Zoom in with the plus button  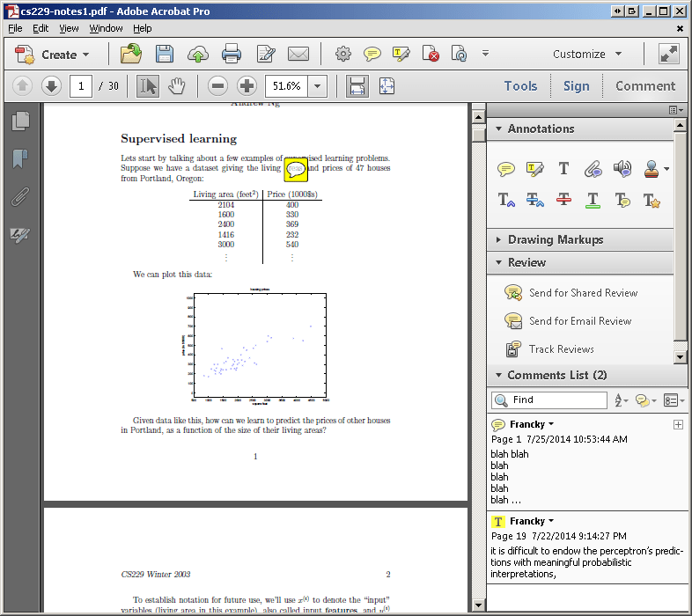(x=247, y=85)
